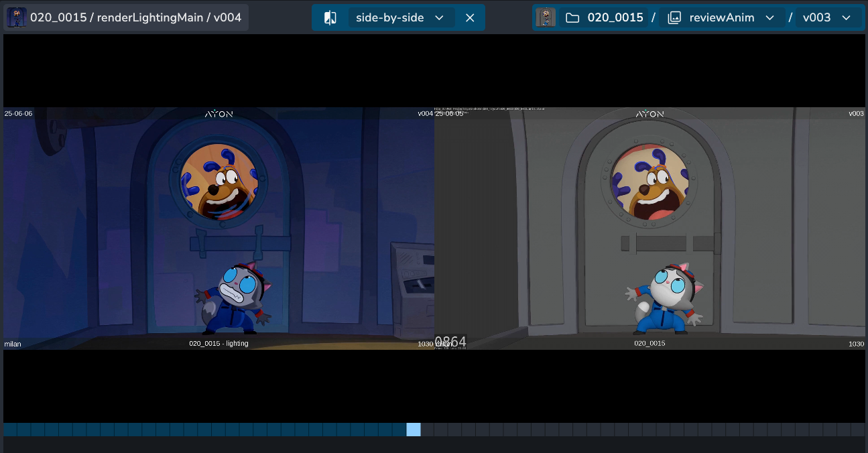The width and height of the screenshot is (868, 453).
Task: Click the folder icon beside 020_0015
Action: pos(572,17)
